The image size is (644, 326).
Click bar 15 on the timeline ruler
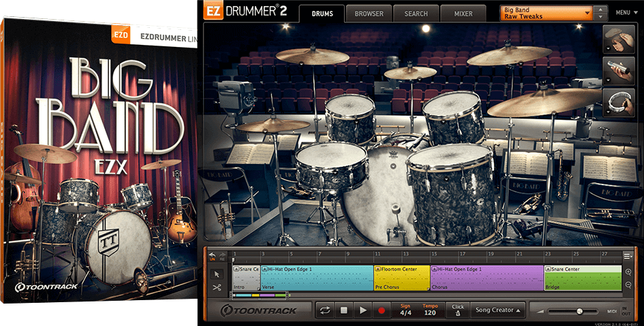tap(433, 255)
